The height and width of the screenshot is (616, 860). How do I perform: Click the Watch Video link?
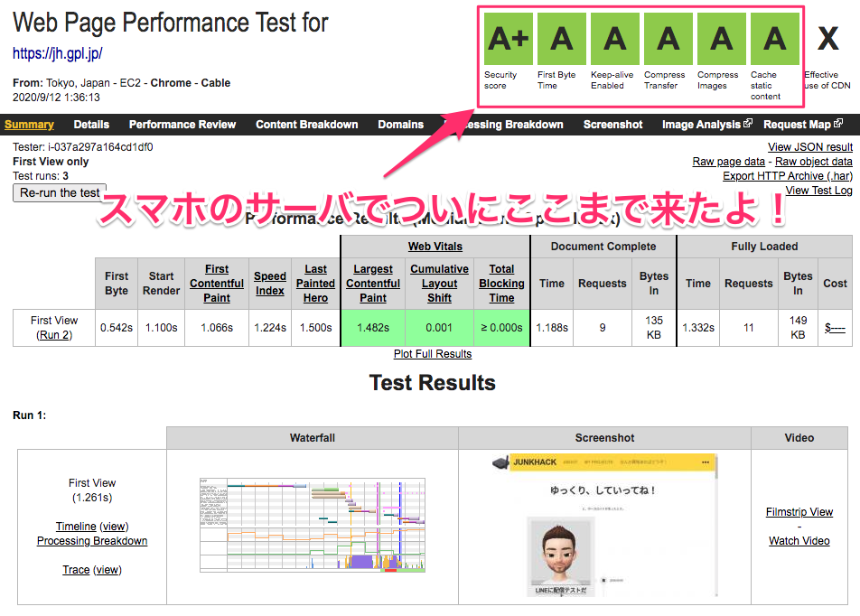click(x=799, y=541)
